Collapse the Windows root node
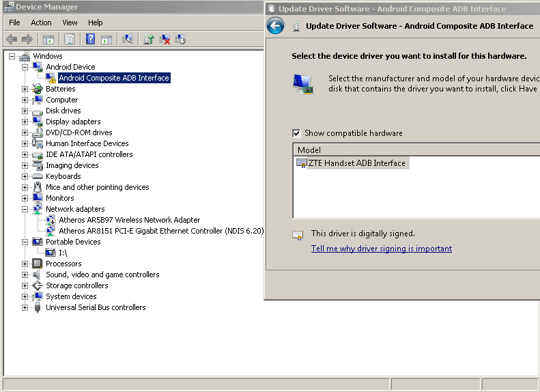Image resolution: width=540 pixels, height=392 pixels. [x=12, y=56]
